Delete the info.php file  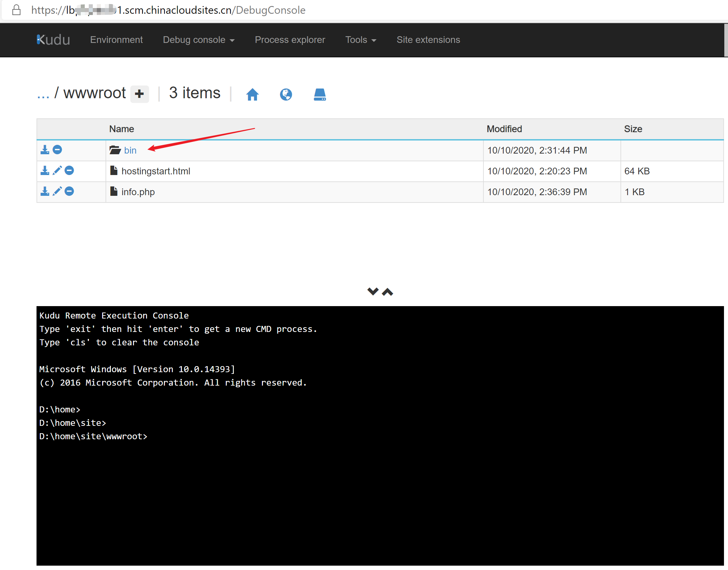click(69, 191)
